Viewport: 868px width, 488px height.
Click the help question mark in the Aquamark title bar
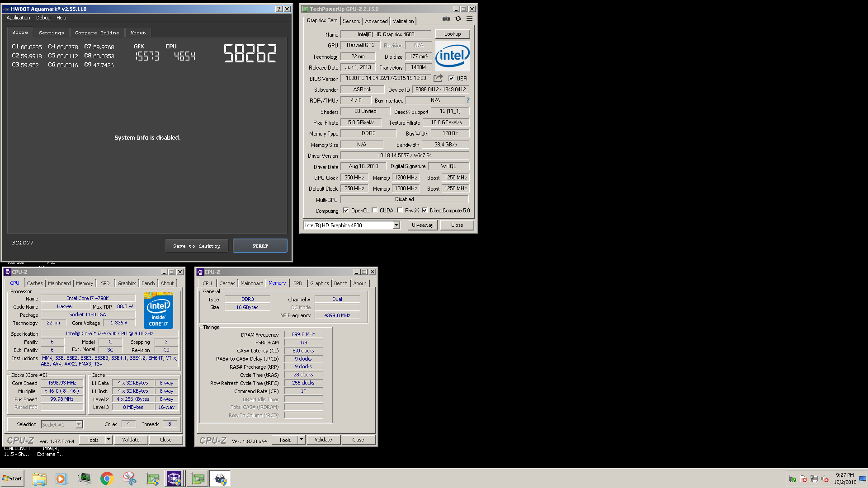click(278, 9)
